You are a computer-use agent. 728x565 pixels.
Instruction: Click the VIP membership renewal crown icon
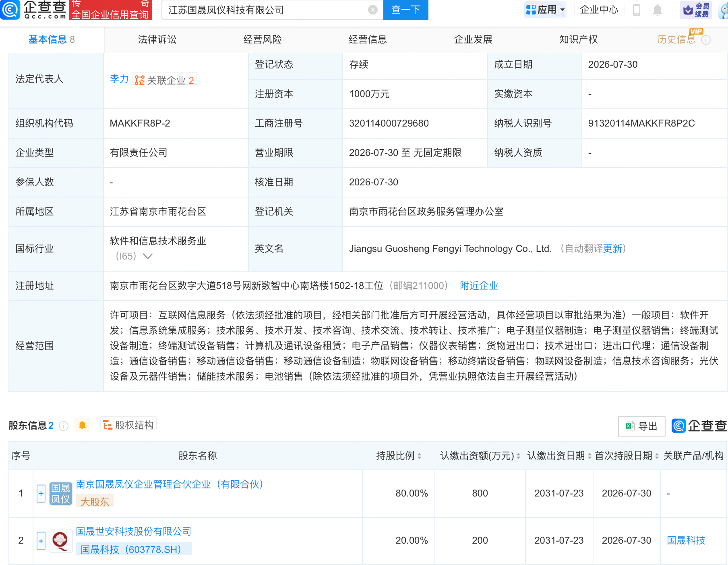click(696, 10)
